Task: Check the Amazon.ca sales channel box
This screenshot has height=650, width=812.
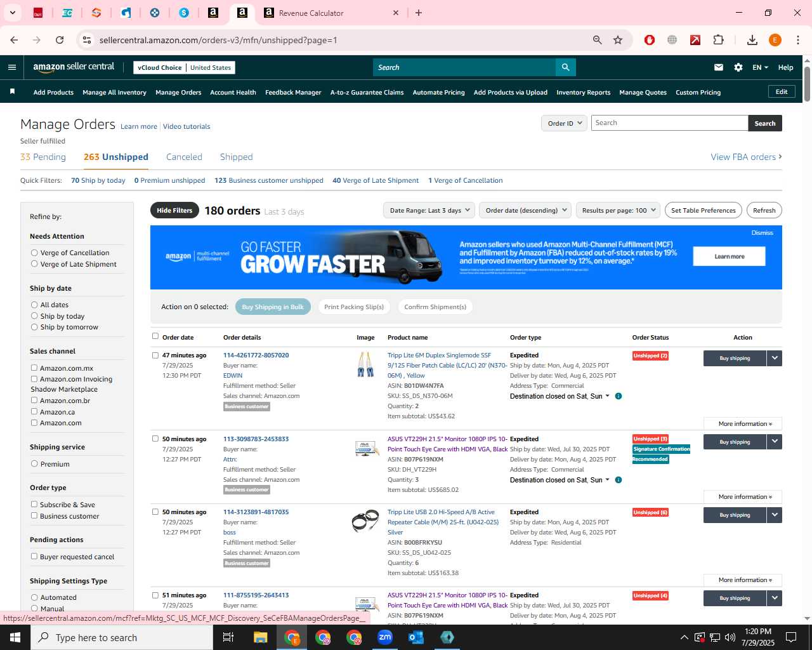Action: 34,411
